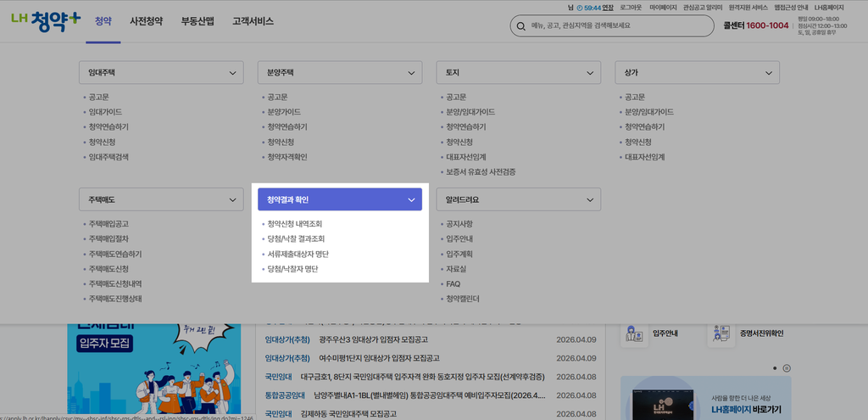Image resolution: width=868 pixels, height=420 pixels.
Task: Open LH홈페이지 link in top bar
Action: [x=829, y=8]
